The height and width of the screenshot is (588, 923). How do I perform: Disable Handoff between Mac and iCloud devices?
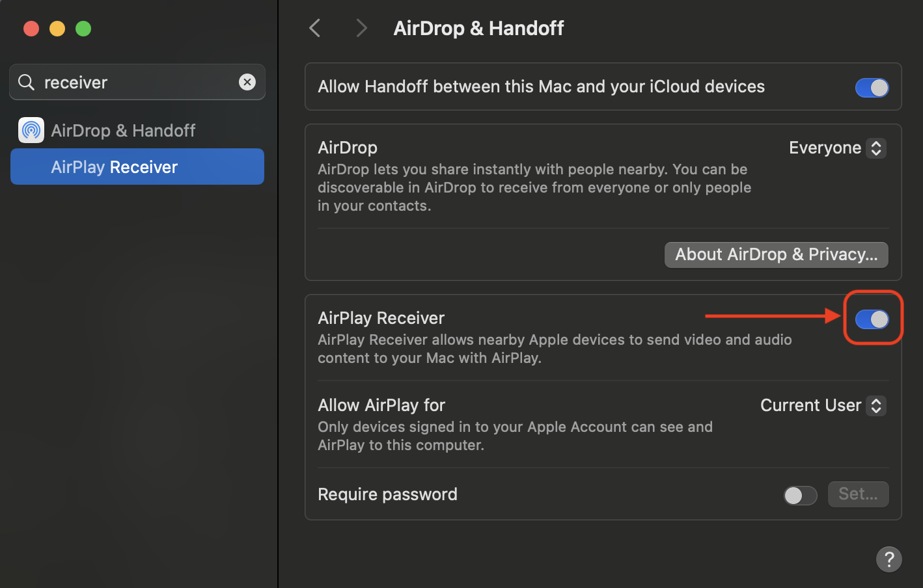pyautogui.click(x=872, y=87)
